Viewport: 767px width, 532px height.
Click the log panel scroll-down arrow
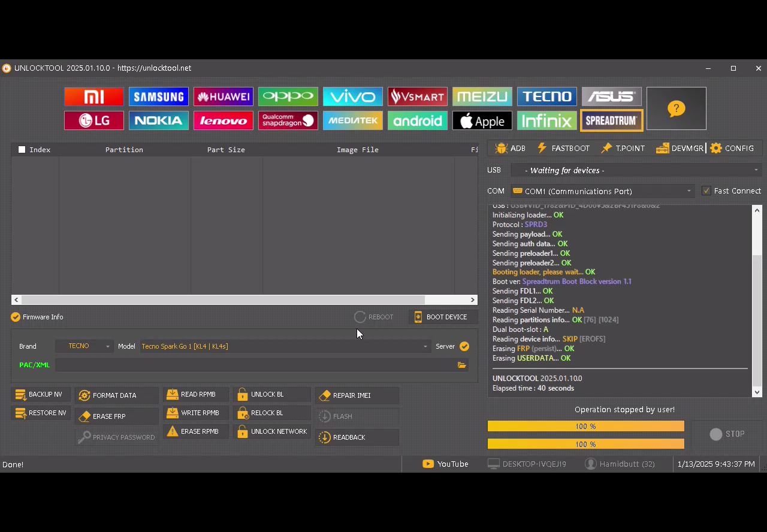[x=757, y=392]
